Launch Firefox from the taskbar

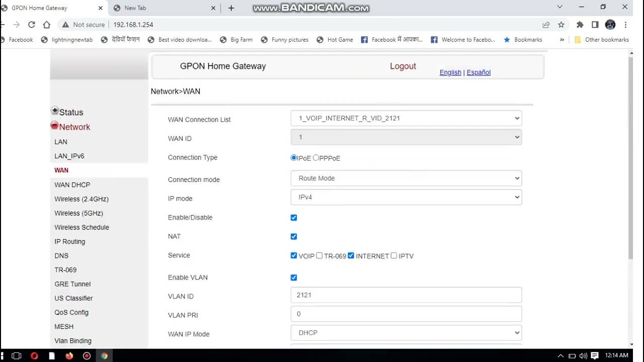pos(69,356)
